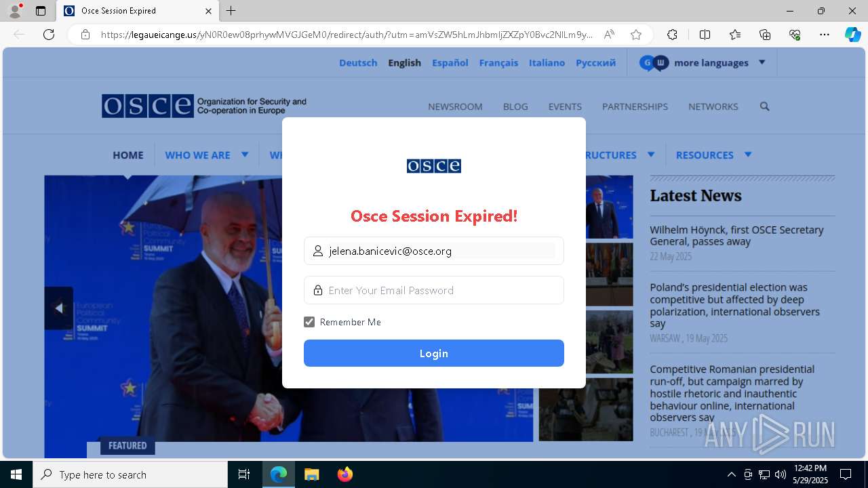
Task: Expand the RESOURCES dropdown arrow
Action: coord(748,155)
